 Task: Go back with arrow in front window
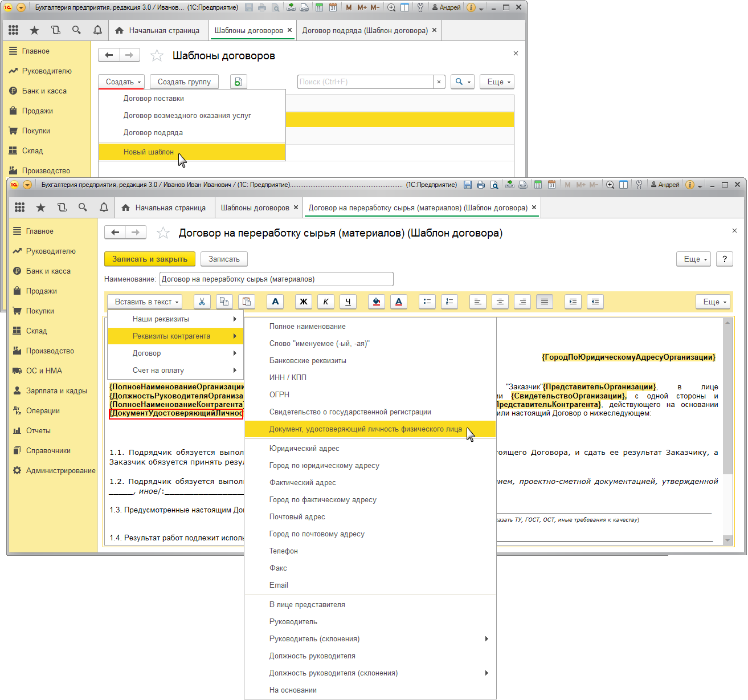click(115, 232)
